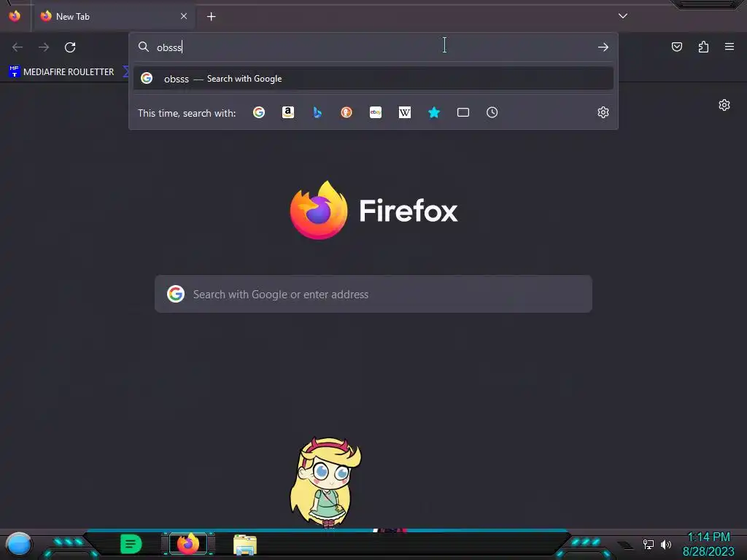Search this time with Bing
The image size is (747, 560).
coord(317,112)
